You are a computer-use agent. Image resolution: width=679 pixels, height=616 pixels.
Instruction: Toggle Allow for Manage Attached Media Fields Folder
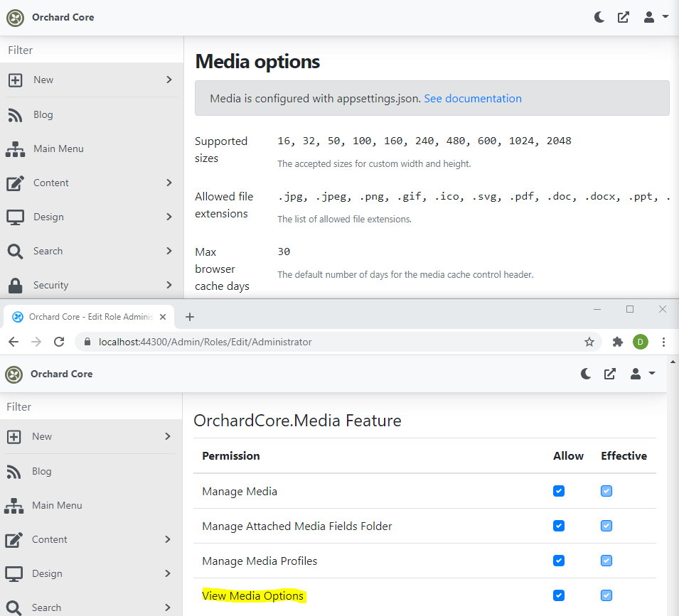coord(559,526)
